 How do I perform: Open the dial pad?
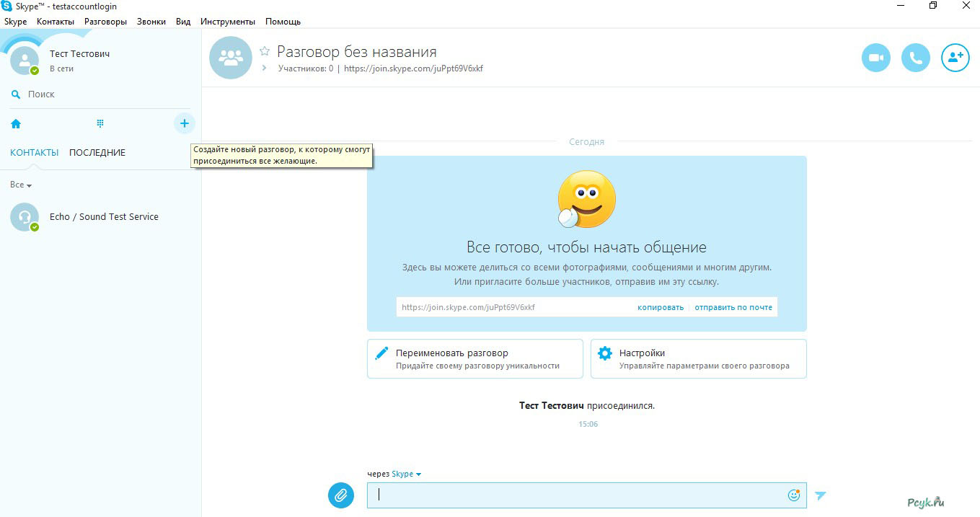point(100,124)
